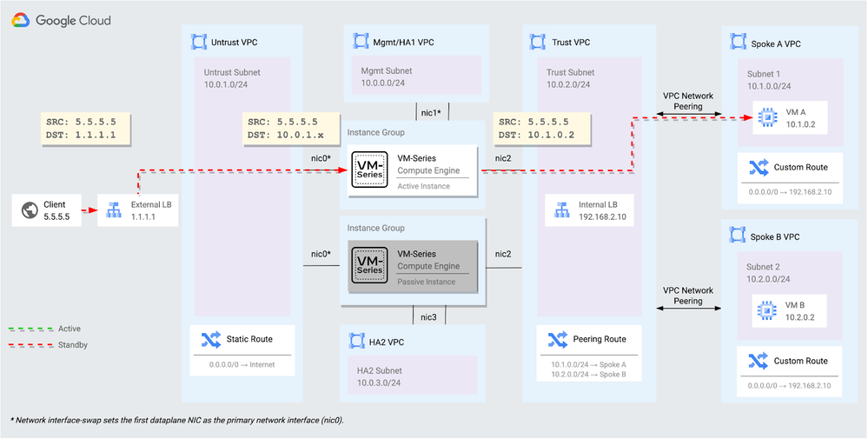Click the Trust Subnet 10.0.2.0/24 text
Image resolution: width=868 pixels, height=439 pixels.
click(x=570, y=78)
